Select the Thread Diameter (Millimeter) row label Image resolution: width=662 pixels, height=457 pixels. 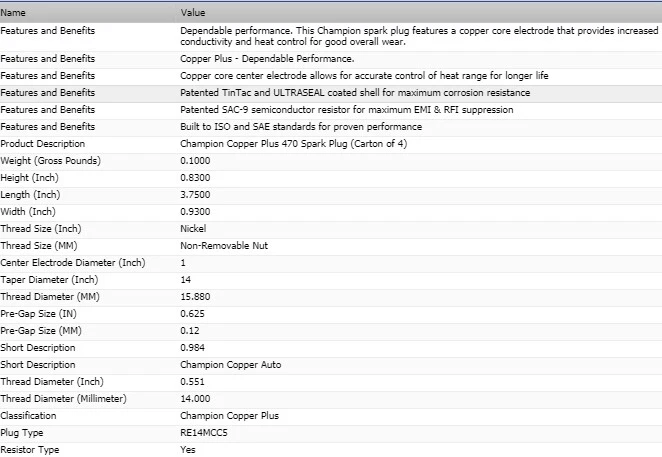66,399
